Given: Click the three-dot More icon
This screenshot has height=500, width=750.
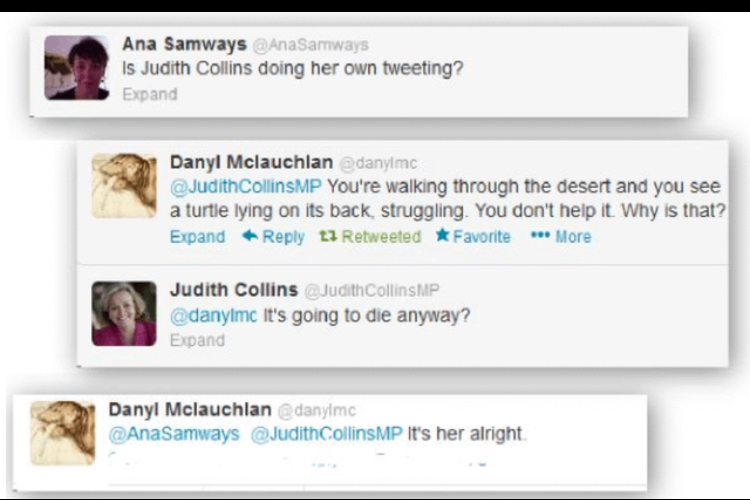Looking at the screenshot, I should [x=540, y=235].
